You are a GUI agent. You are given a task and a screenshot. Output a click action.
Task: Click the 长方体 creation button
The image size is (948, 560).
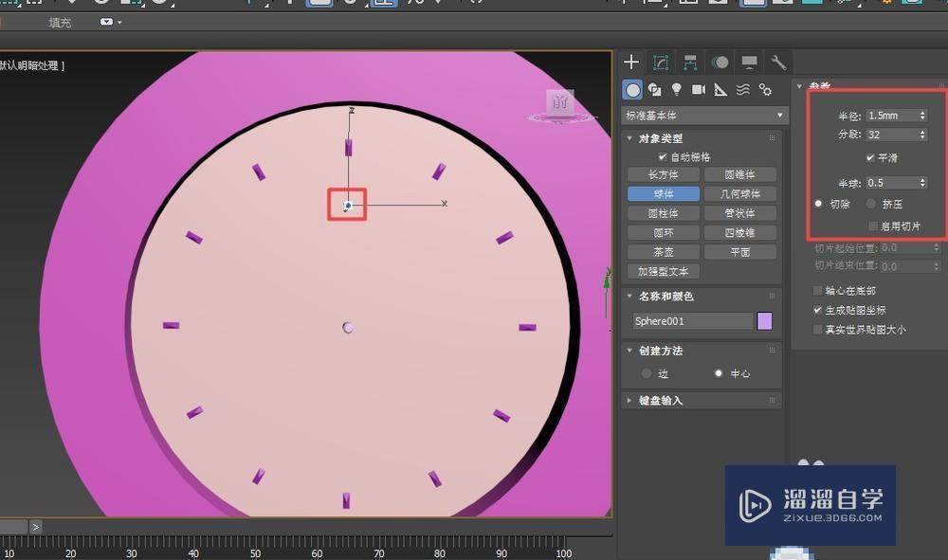click(662, 173)
